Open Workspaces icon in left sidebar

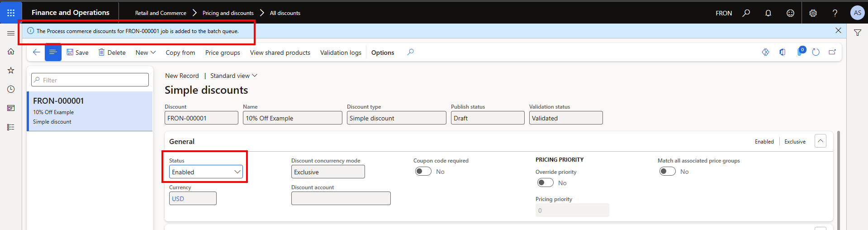(11, 108)
